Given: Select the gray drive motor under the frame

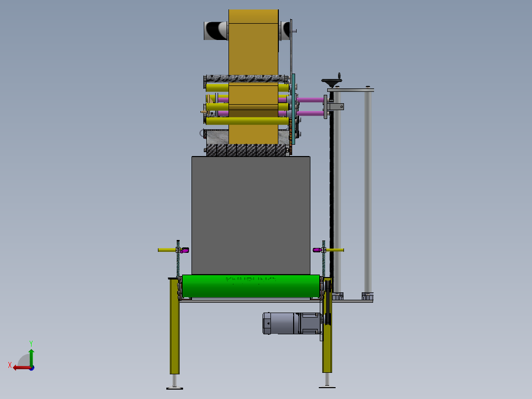Looking at the screenshot, I should point(292,323).
